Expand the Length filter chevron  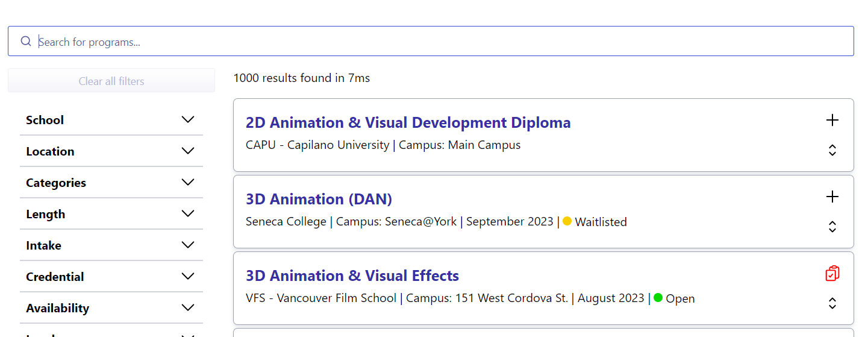188,214
